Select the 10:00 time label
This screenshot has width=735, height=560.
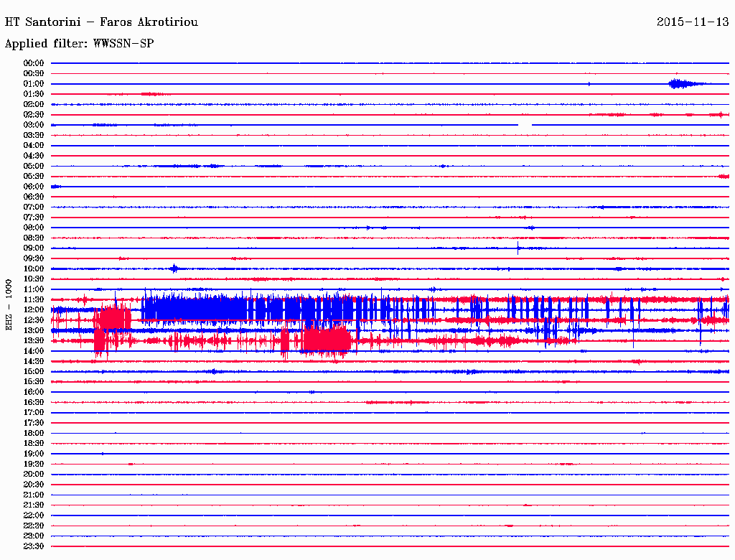(x=33, y=269)
